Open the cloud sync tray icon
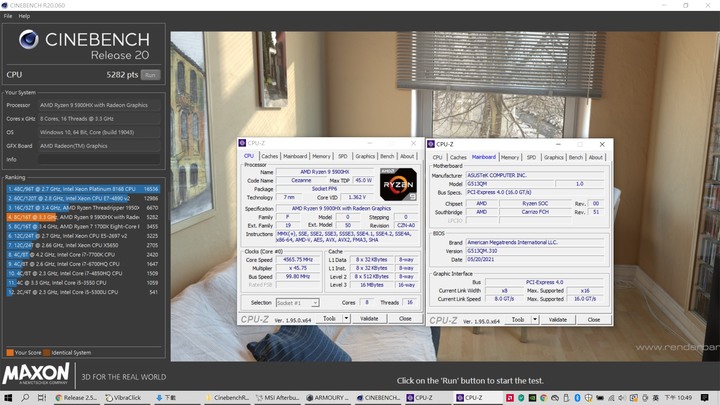720x405 pixels. [x=555, y=398]
